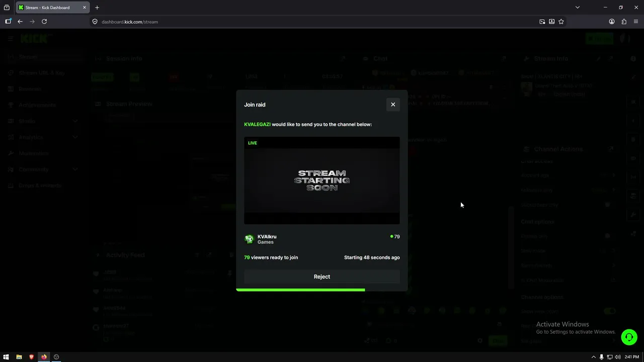Open network settings from the tray

pos(610,357)
